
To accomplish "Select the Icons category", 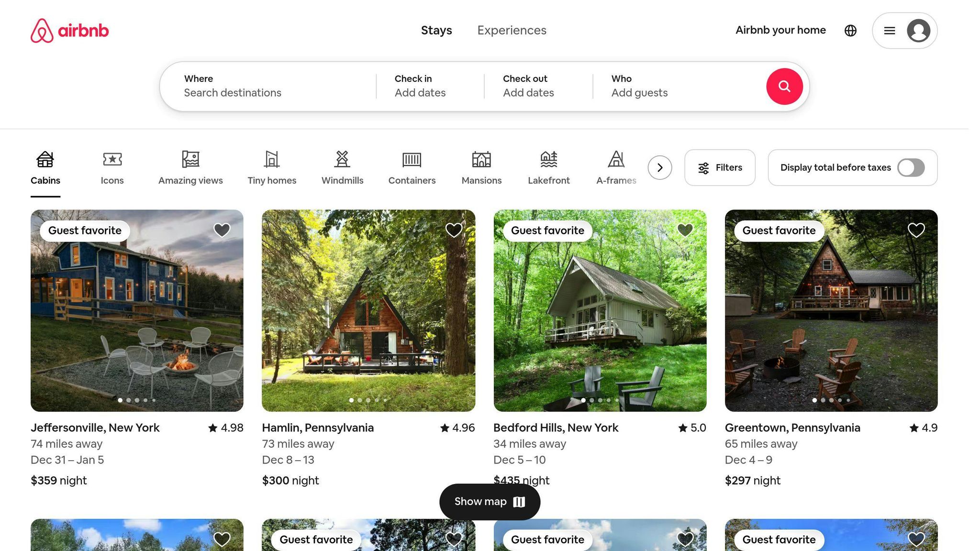I will 112,167.
